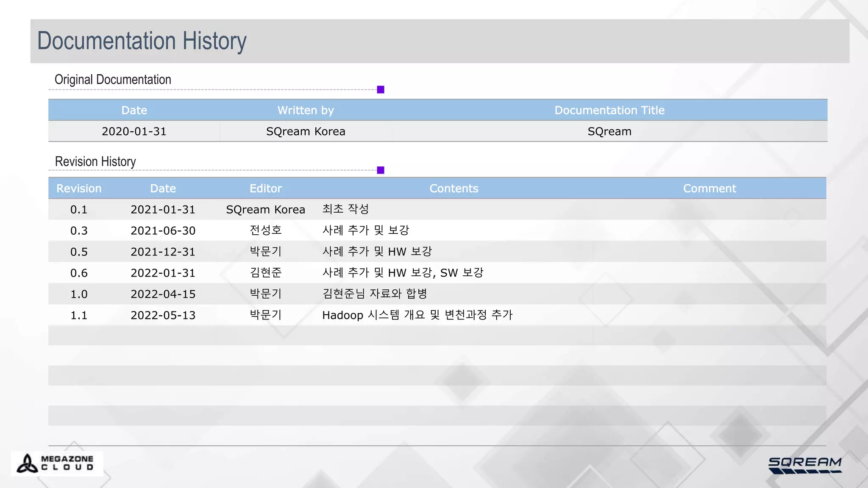868x488 pixels.
Task: Click the 2022-05-13 date cell
Action: [163, 315]
